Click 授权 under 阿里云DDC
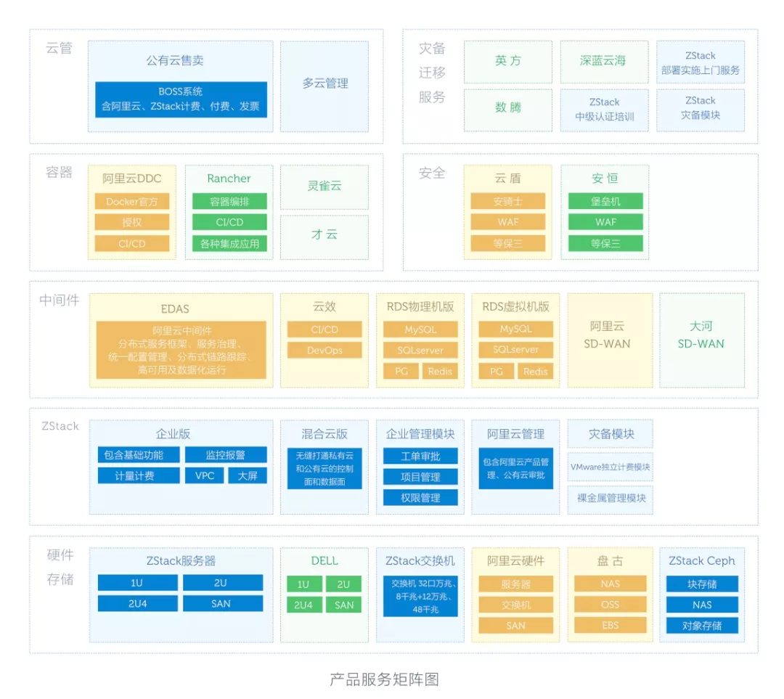 click(132, 222)
